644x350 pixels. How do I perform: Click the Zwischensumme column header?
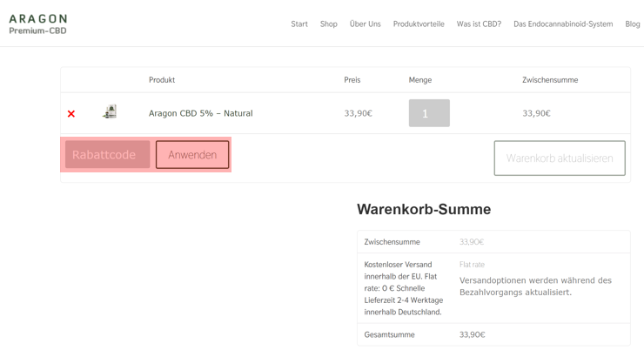550,80
